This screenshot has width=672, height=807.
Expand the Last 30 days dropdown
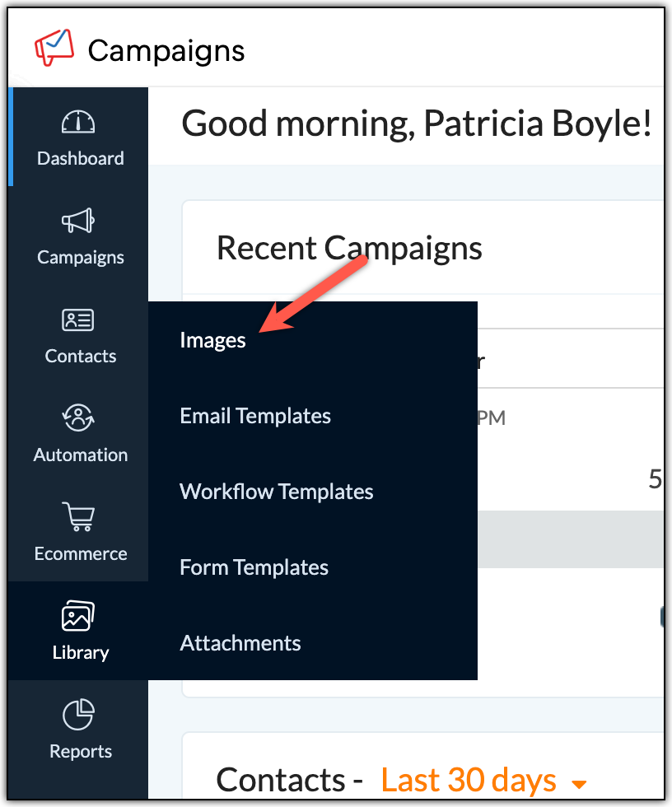(468, 780)
